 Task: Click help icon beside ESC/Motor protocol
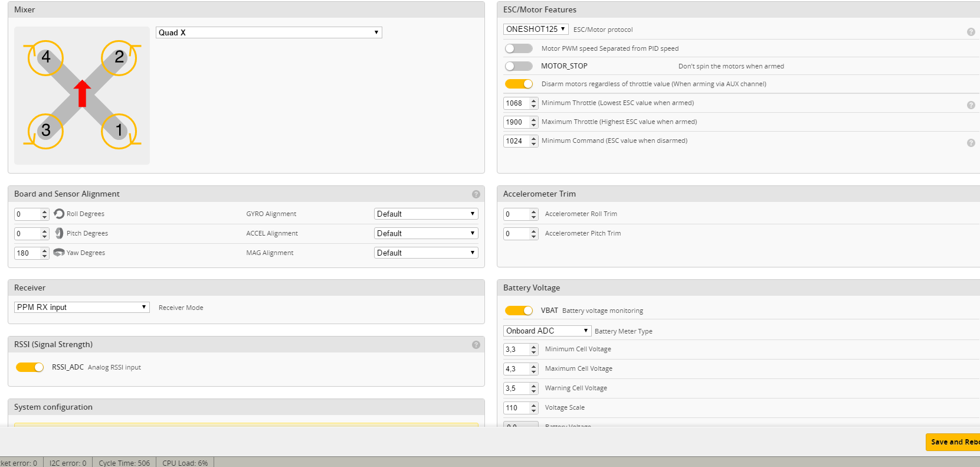tap(971, 32)
